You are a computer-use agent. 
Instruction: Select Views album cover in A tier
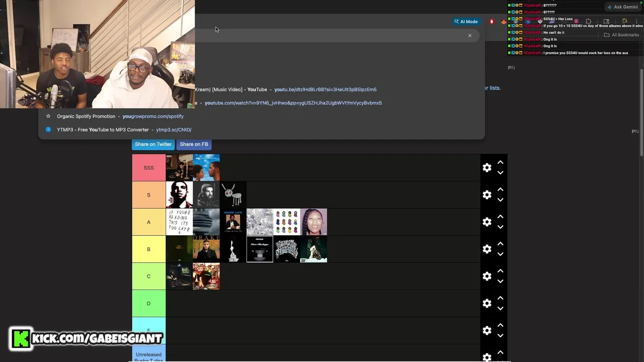click(x=206, y=222)
